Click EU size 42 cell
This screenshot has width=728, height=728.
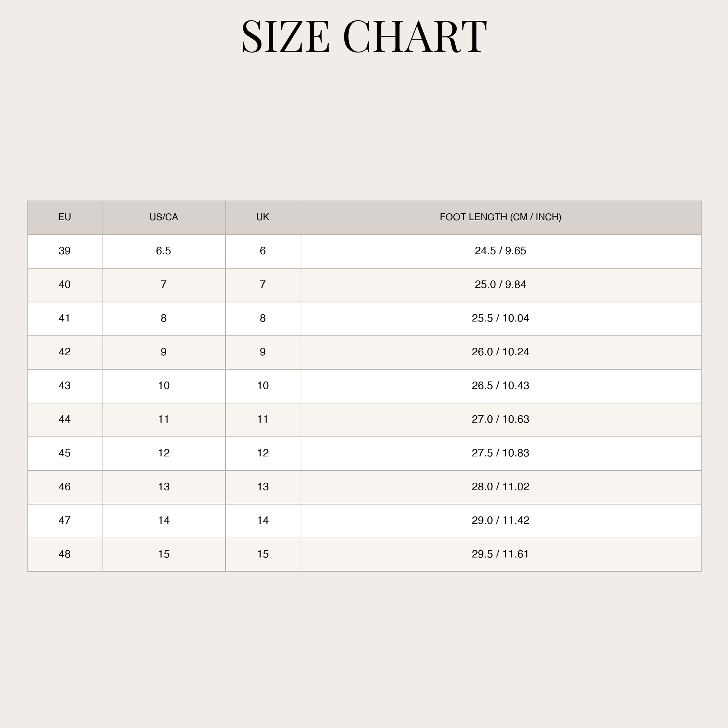(64, 352)
